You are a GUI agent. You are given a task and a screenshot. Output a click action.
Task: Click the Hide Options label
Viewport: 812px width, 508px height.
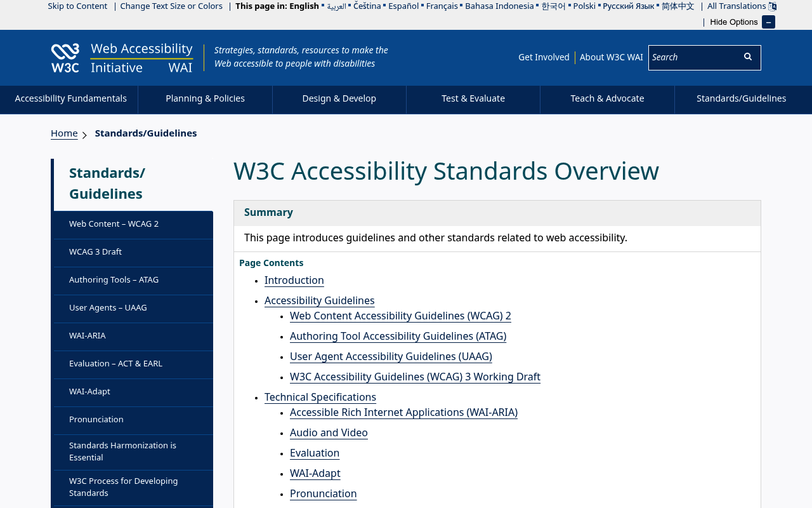(x=734, y=22)
